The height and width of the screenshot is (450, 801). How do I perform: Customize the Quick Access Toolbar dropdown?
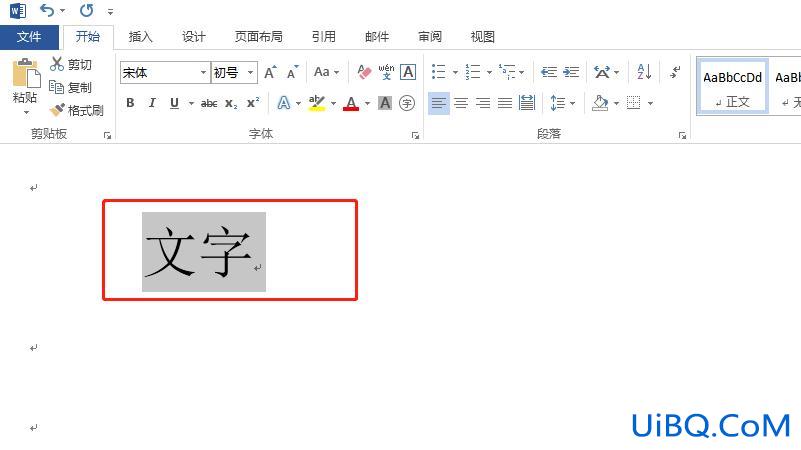(x=110, y=11)
